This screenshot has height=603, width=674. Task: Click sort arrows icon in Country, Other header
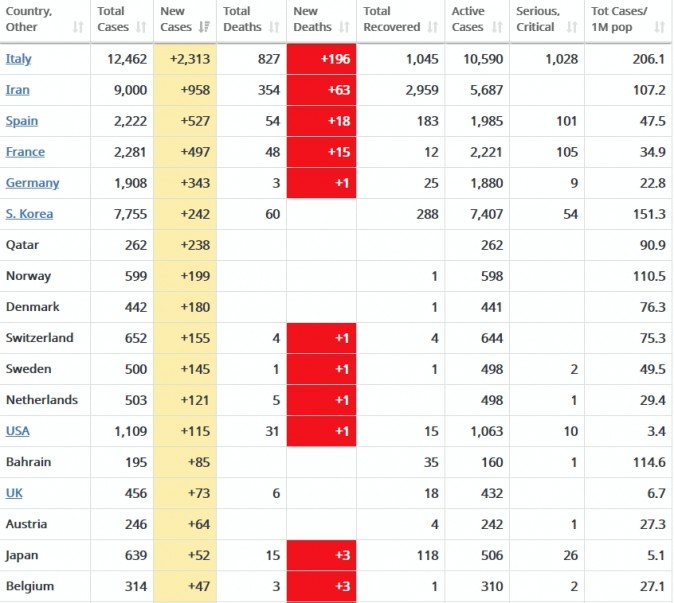pos(79,27)
